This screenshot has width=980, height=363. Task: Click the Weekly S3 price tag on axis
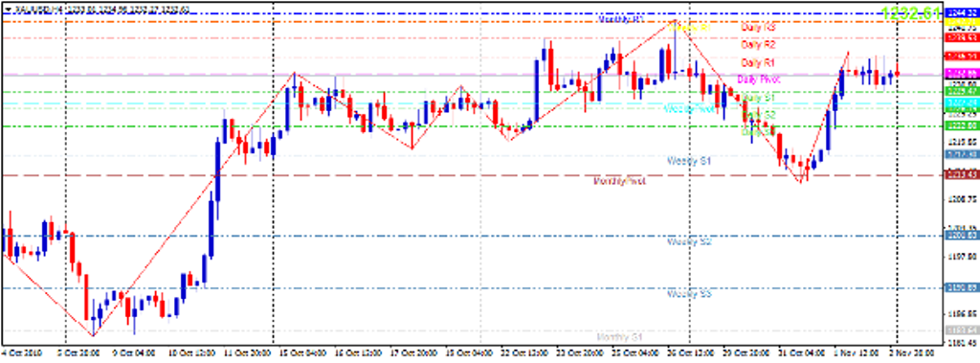coord(962,288)
